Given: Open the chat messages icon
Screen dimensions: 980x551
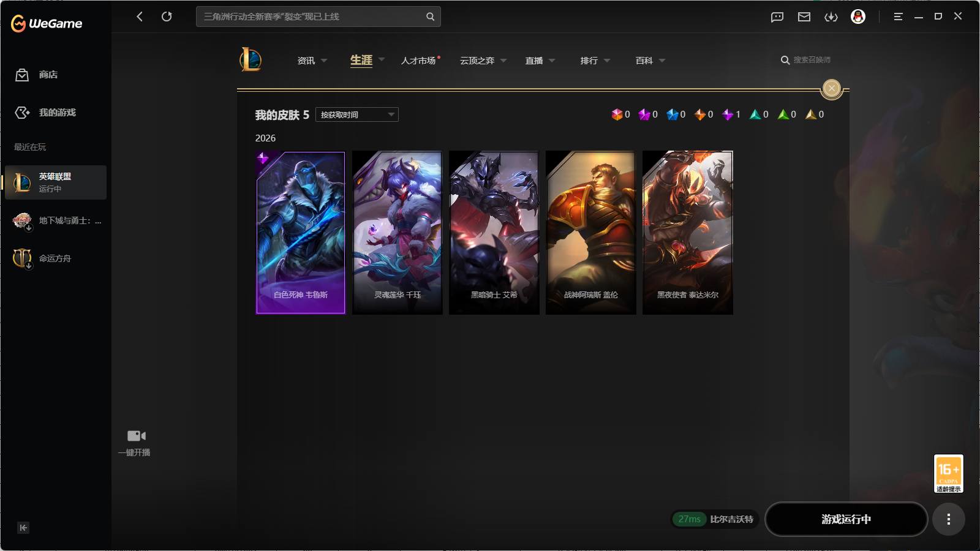Looking at the screenshot, I should (777, 17).
